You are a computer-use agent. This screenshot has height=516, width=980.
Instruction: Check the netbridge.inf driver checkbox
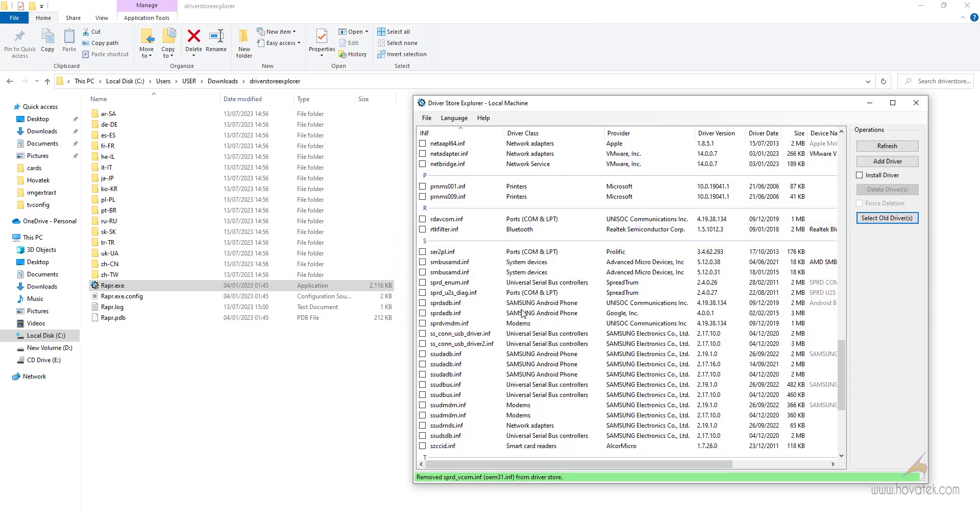click(423, 164)
